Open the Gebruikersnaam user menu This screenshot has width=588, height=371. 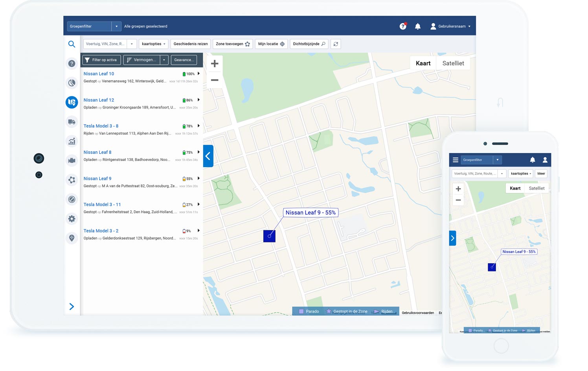coord(450,26)
